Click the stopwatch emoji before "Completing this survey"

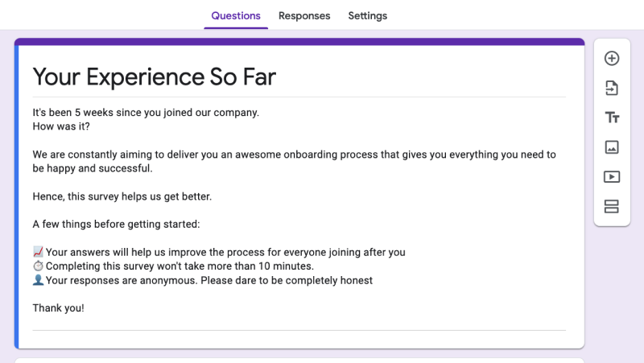click(38, 266)
